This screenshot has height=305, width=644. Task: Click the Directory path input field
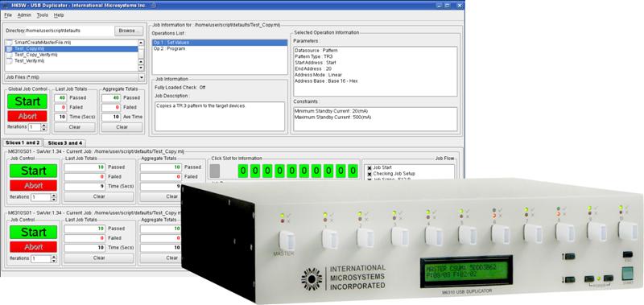point(69,31)
